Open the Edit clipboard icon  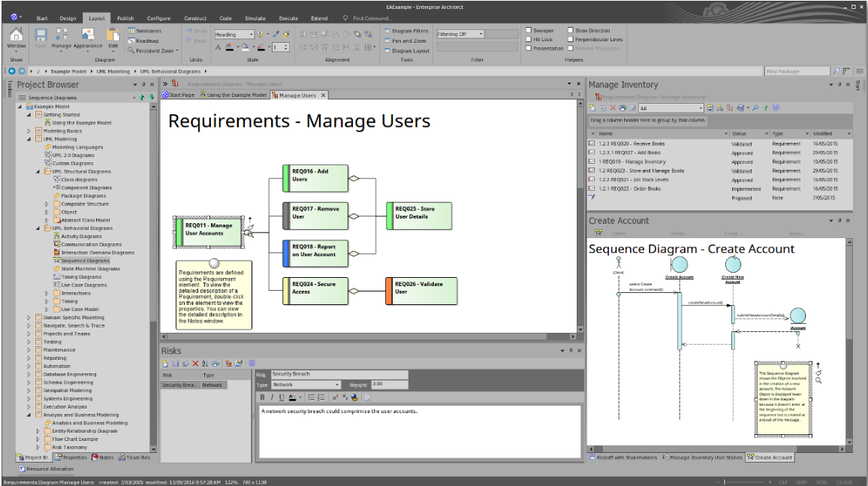click(113, 38)
